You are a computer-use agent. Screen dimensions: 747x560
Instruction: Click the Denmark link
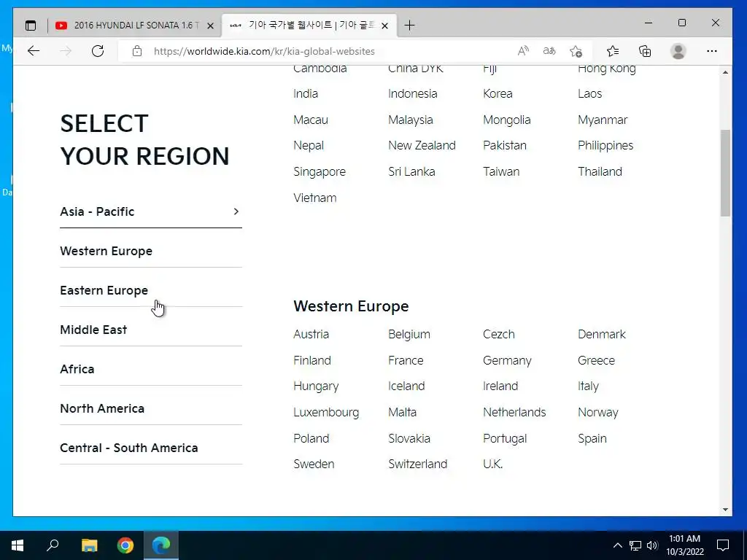point(602,334)
